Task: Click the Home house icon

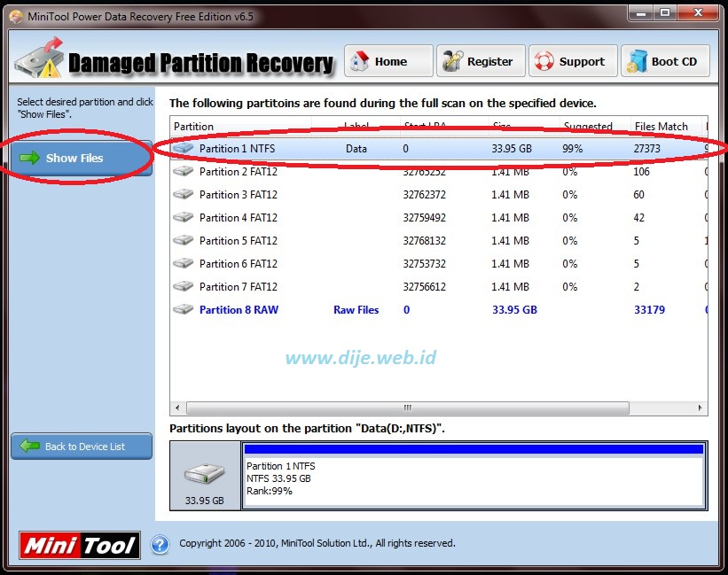Action: pyautogui.click(x=359, y=61)
